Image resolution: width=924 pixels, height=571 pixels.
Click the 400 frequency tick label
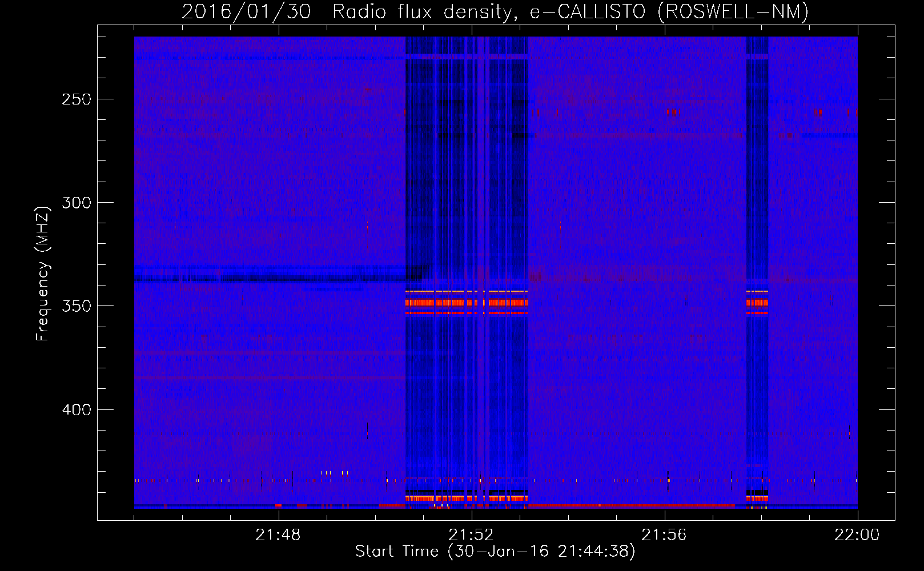coord(77,410)
